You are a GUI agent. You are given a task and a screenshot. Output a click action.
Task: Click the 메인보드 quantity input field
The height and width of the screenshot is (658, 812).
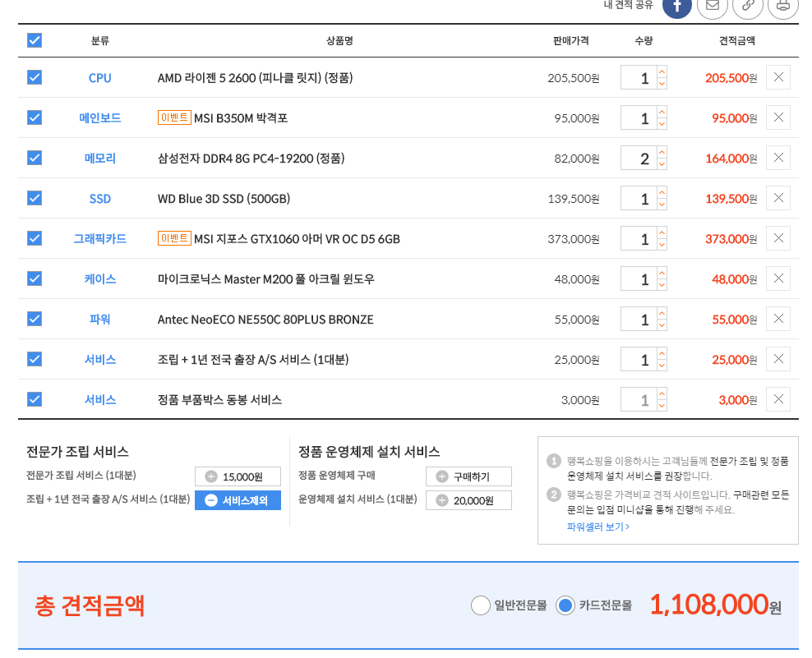coord(638,118)
